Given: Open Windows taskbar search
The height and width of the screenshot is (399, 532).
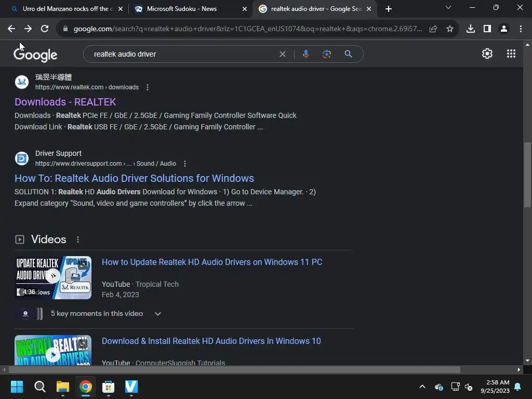Looking at the screenshot, I should point(39,387).
